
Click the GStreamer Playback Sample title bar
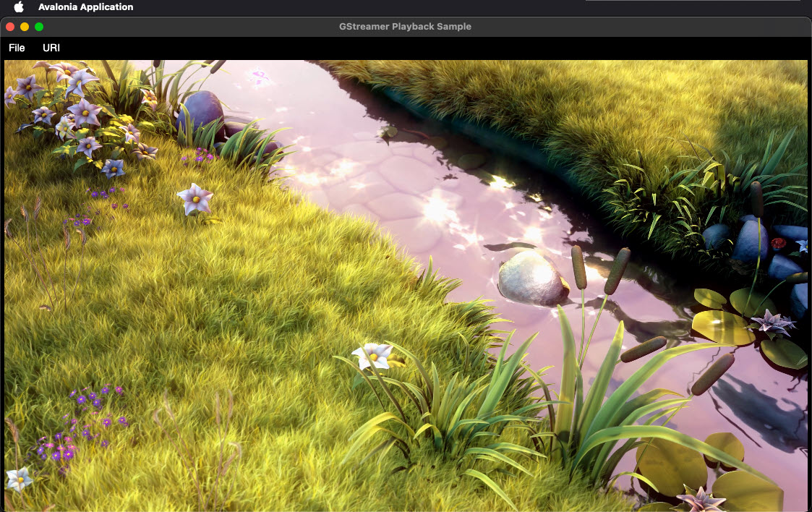tap(405, 26)
